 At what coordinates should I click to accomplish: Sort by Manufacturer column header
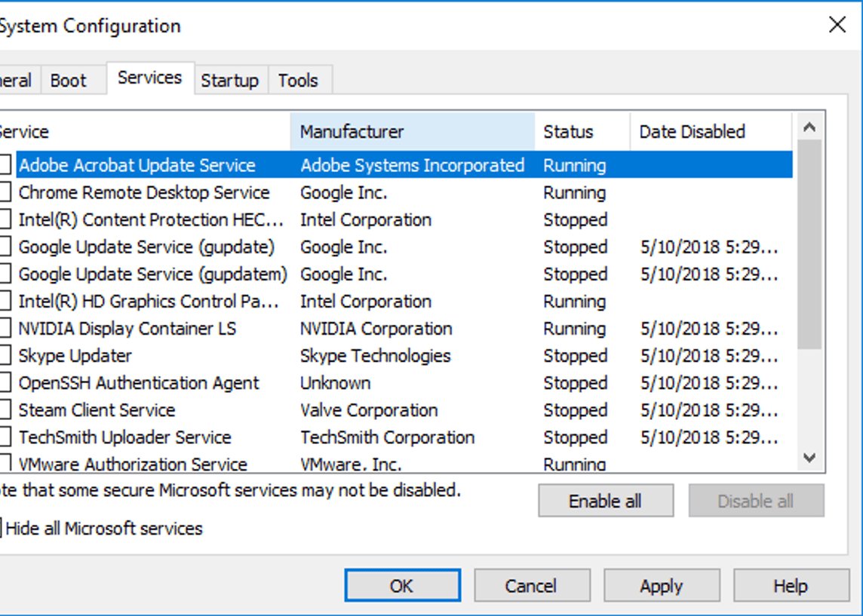click(412, 131)
